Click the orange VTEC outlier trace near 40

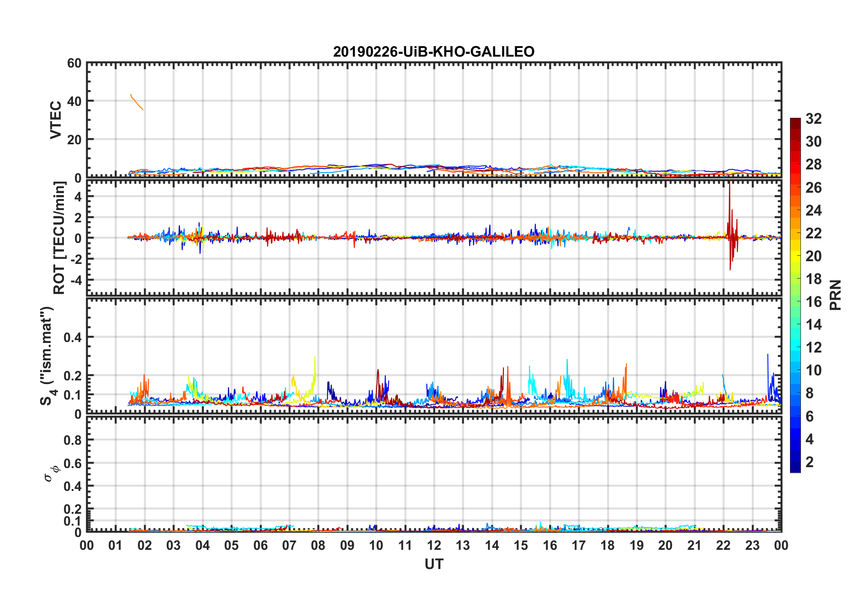coord(136,102)
